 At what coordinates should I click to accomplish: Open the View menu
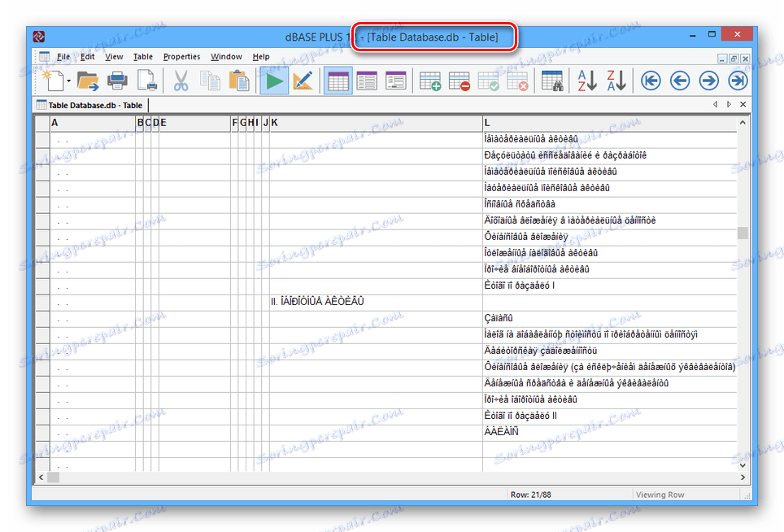pyautogui.click(x=114, y=56)
